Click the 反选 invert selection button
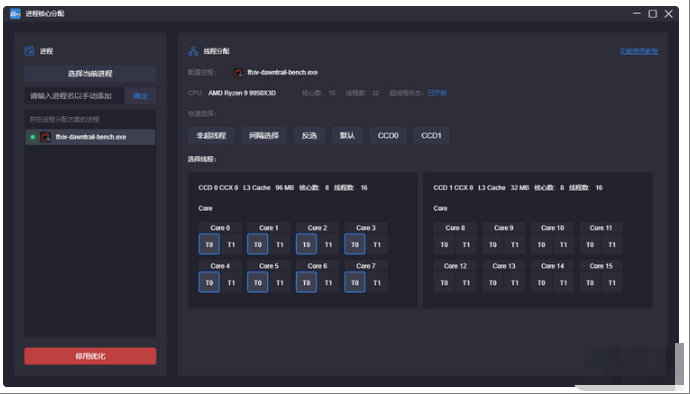Screen dimensions: 690x394 point(309,136)
